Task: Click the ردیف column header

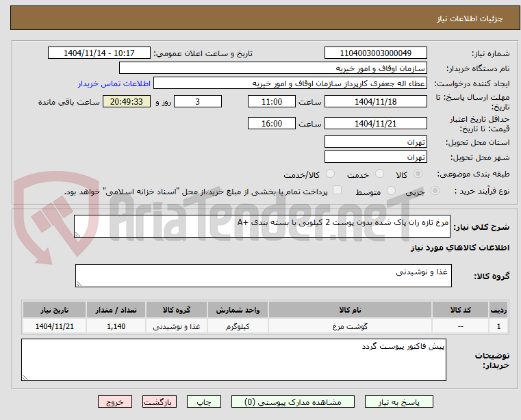Action: (x=498, y=310)
